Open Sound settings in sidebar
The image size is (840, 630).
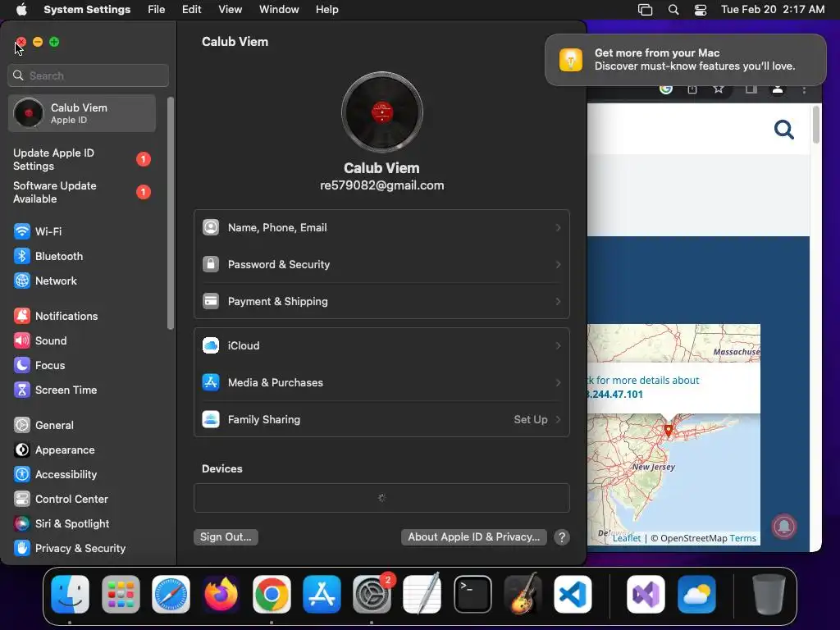point(40,340)
